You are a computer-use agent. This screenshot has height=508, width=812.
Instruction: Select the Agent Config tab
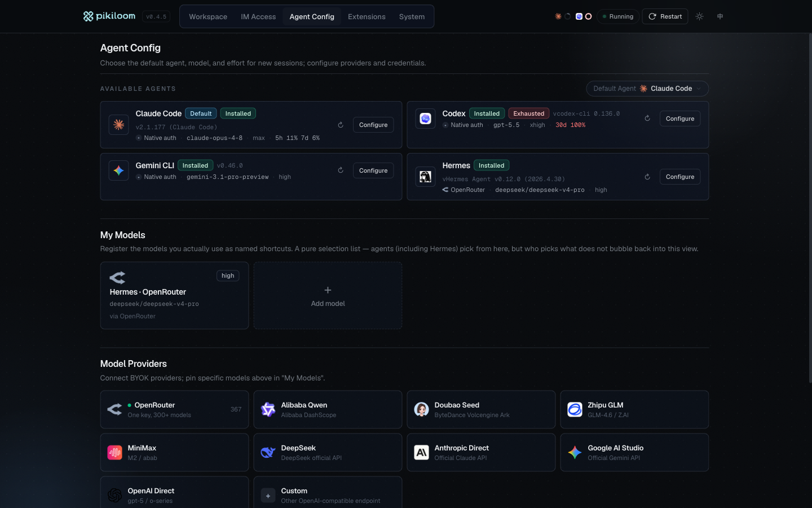(x=312, y=16)
